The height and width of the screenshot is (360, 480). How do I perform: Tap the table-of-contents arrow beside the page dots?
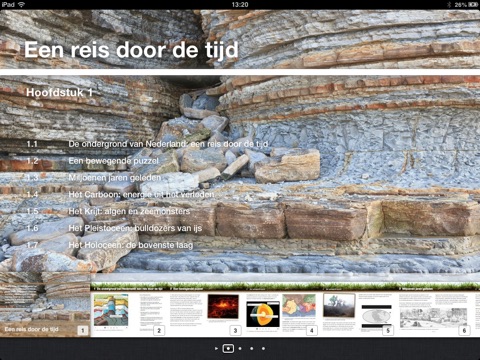pos(216,348)
